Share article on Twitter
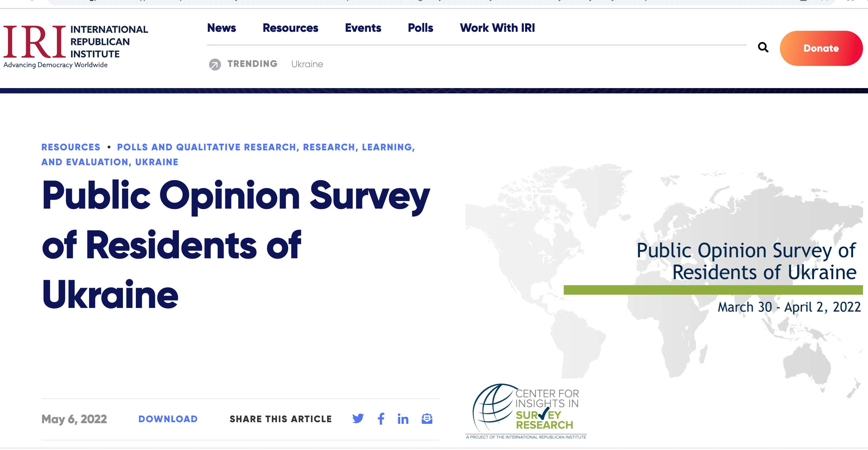This screenshot has height=450, width=868. click(358, 419)
